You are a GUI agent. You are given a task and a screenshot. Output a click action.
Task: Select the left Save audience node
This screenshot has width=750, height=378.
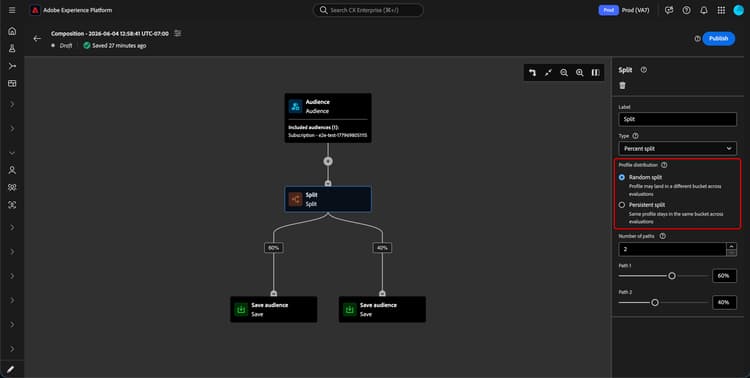pyautogui.click(x=274, y=309)
